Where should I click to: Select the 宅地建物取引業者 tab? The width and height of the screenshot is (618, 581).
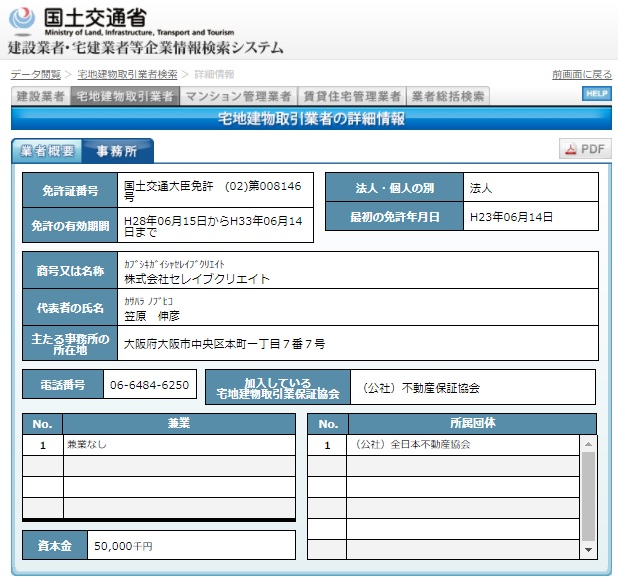(125, 96)
